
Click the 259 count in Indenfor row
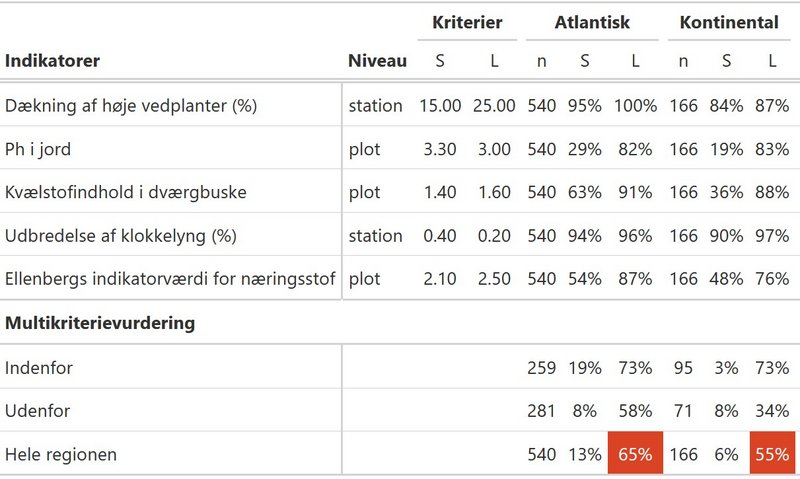(541, 368)
